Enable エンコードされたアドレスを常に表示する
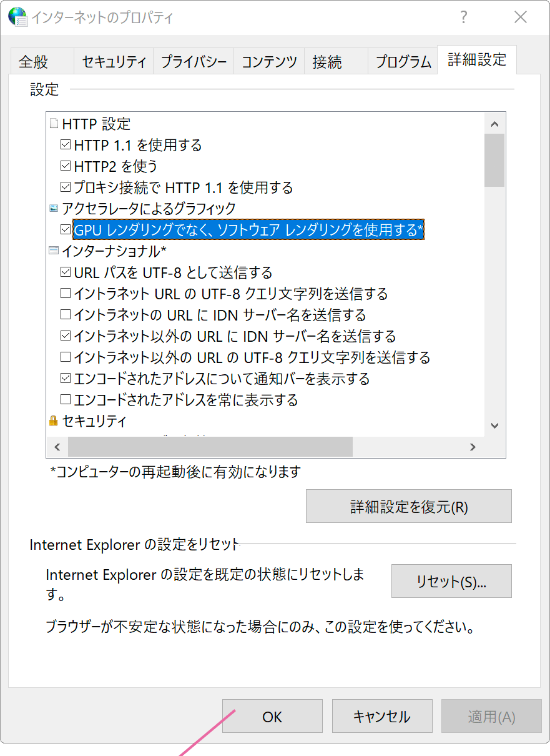Screen dimensions: 550x756 click(x=66, y=399)
